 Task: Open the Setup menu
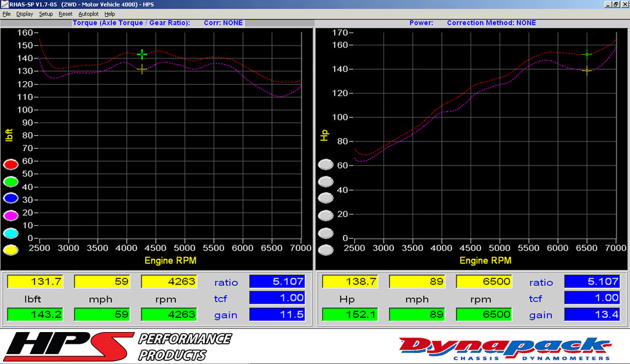coord(46,14)
